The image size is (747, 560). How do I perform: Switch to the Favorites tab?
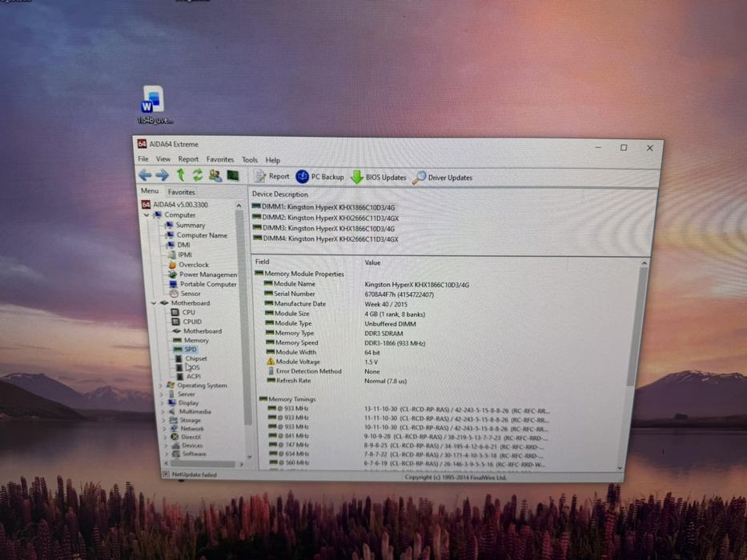click(182, 192)
